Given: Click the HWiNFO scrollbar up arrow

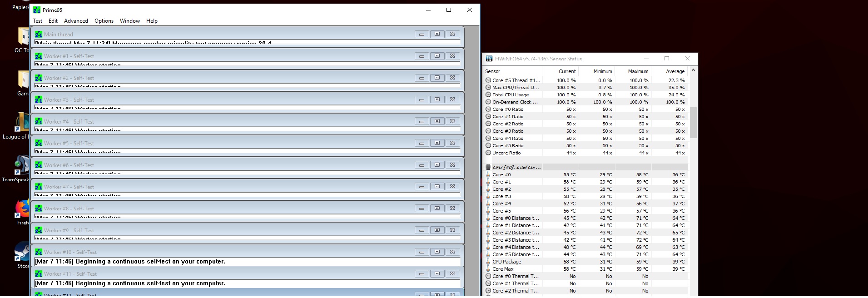Looking at the screenshot, I should click(x=693, y=70).
